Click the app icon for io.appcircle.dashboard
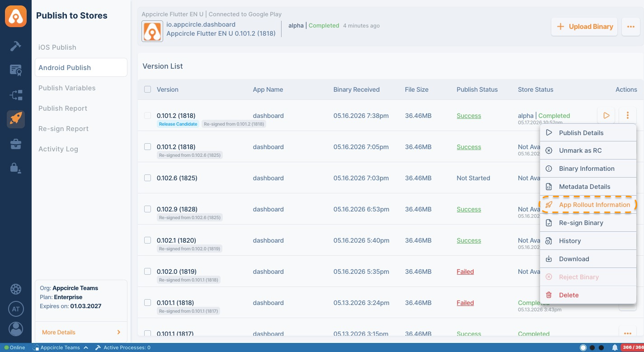 point(152,31)
